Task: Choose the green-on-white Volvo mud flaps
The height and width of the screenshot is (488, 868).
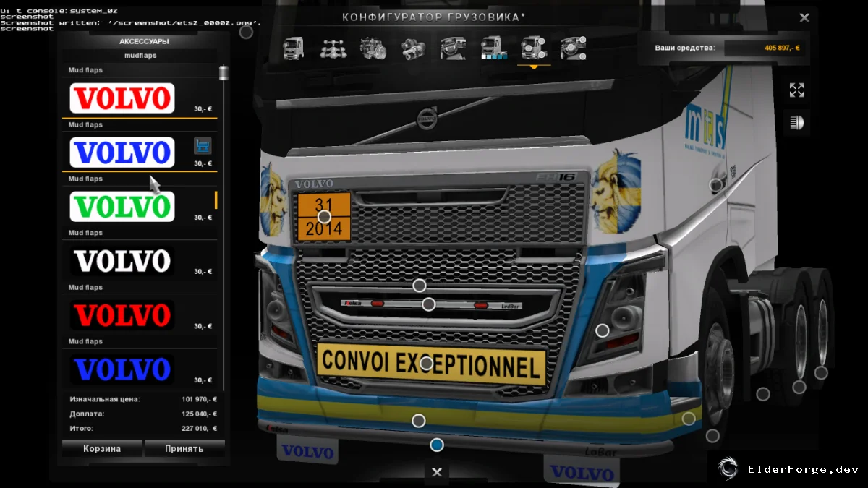Action: coord(122,207)
